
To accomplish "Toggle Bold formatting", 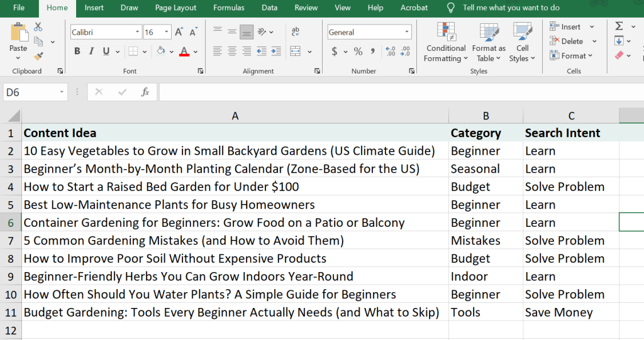I will pos(77,52).
